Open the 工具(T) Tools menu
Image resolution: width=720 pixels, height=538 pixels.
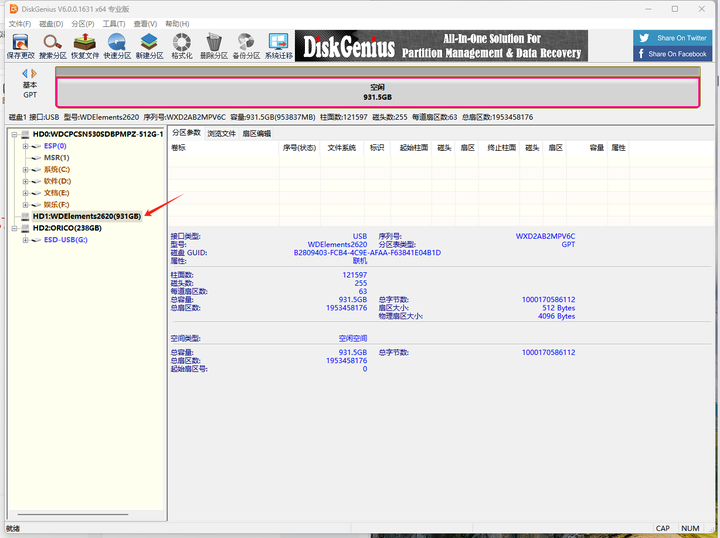pos(114,24)
